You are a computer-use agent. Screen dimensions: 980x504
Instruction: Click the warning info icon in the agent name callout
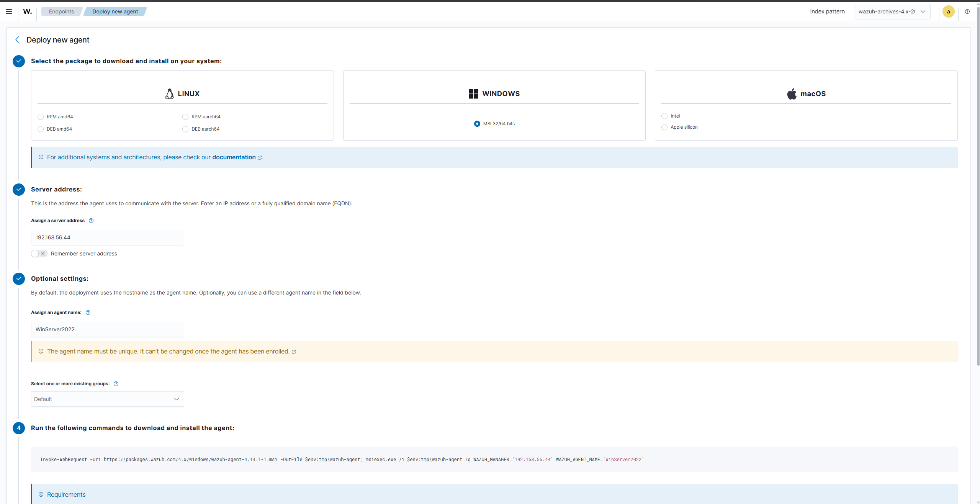tap(41, 351)
